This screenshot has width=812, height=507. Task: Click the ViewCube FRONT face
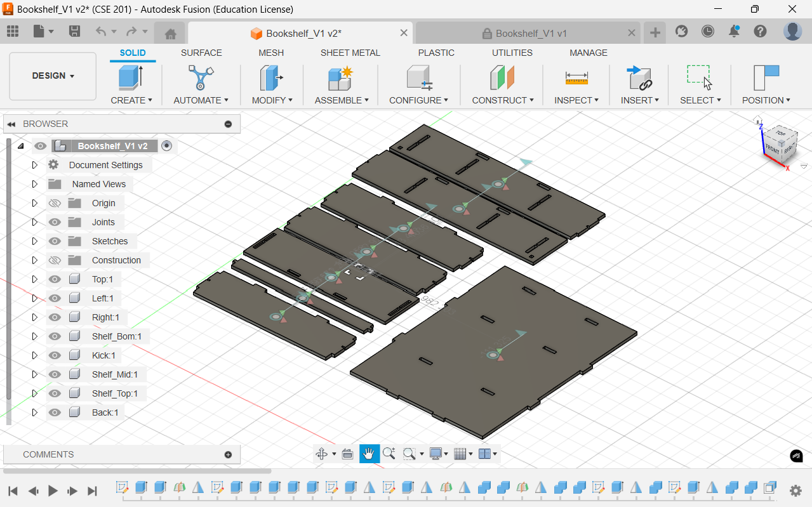point(773,148)
